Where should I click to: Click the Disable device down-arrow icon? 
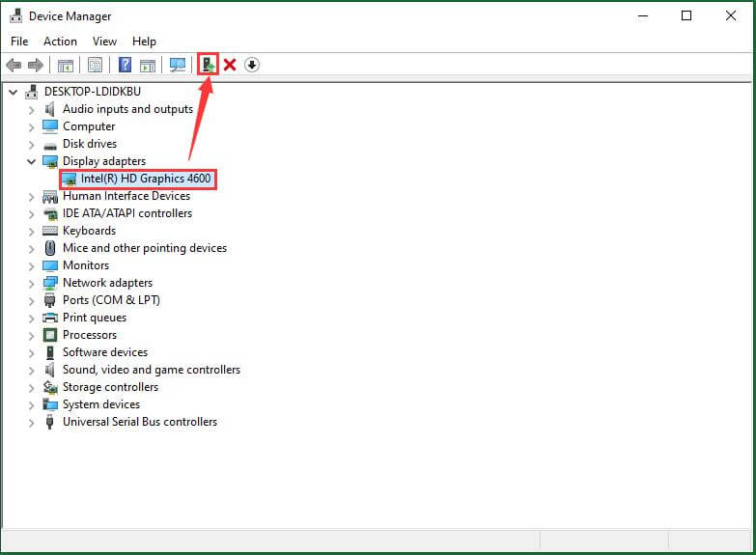tap(252, 65)
